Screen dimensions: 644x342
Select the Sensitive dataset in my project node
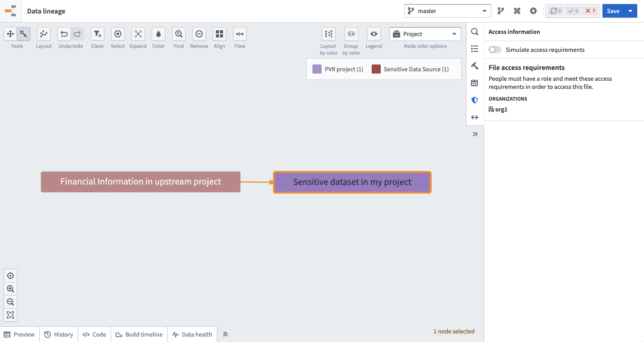pos(352,182)
